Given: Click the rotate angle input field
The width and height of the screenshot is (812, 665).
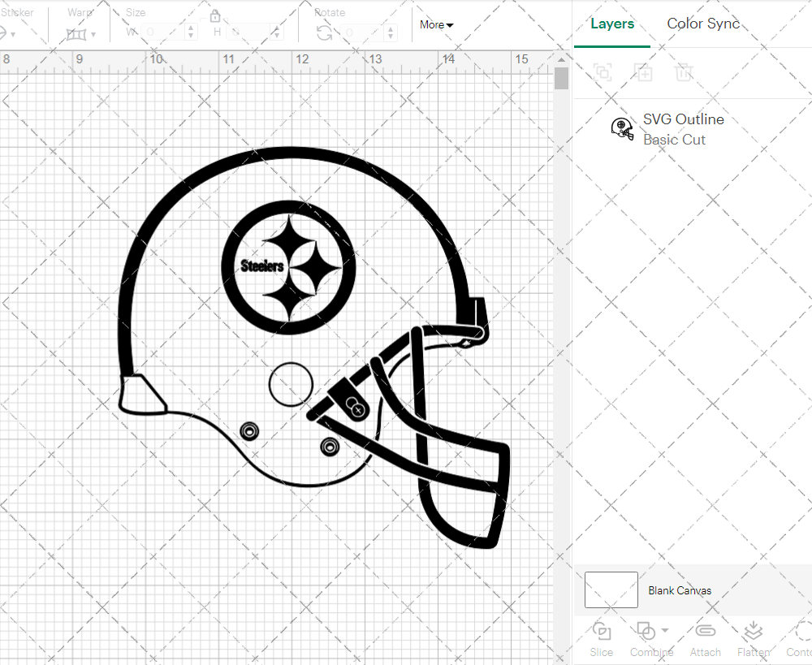Looking at the screenshot, I should click(x=367, y=32).
